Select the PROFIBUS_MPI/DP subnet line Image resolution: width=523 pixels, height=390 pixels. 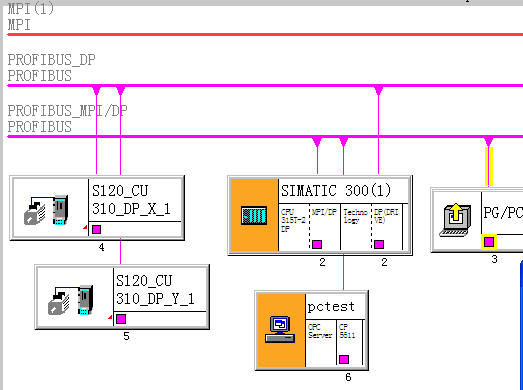coord(265,136)
